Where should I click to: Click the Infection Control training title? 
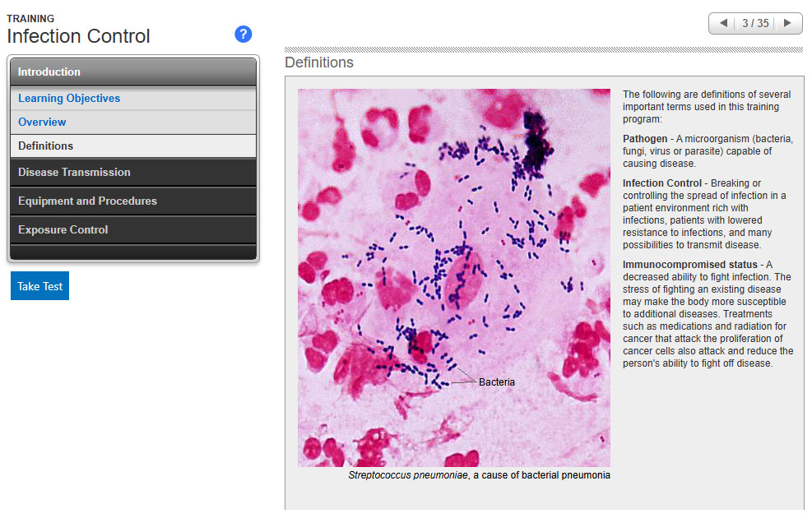(x=79, y=36)
